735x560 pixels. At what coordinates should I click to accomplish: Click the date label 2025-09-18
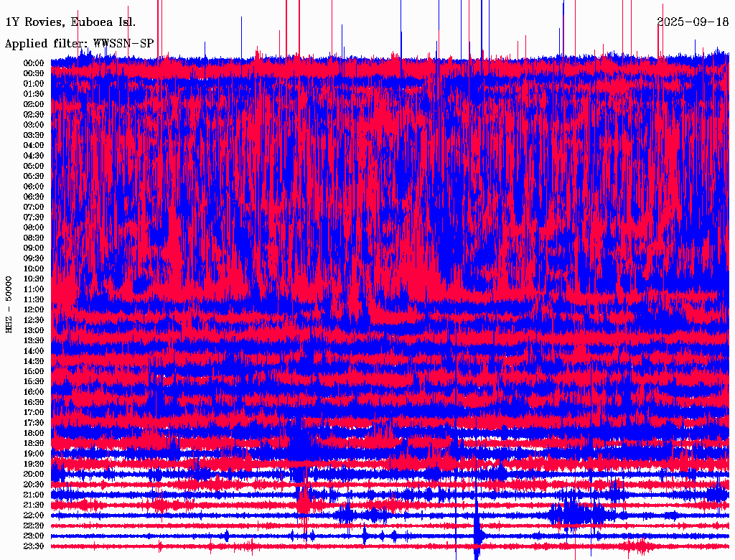coord(692,22)
